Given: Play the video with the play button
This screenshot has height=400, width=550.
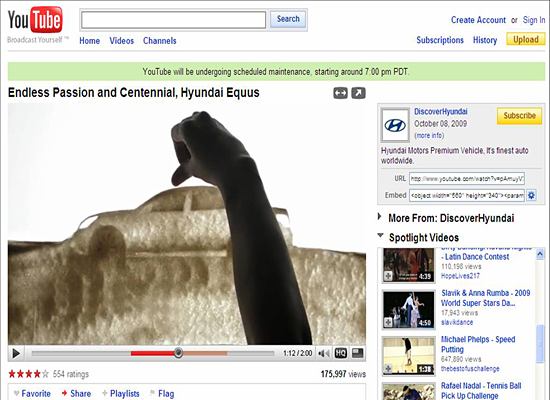Looking at the screenshot, I should point(16,353).
